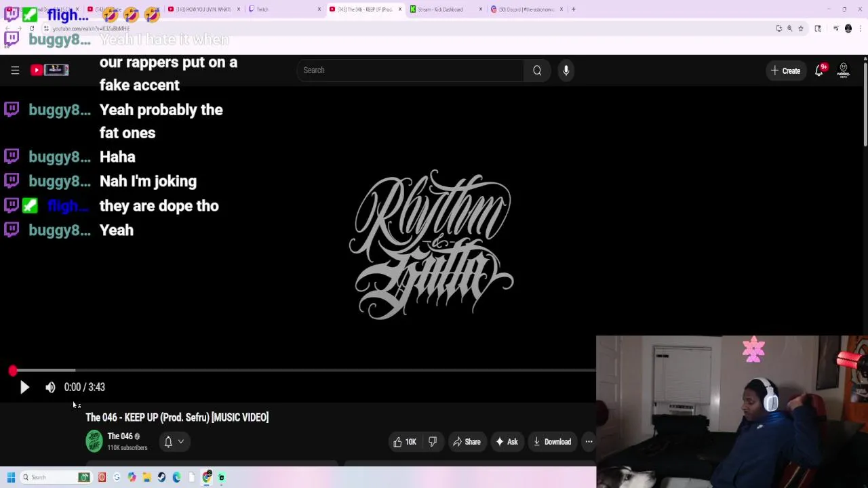Play the KEEP UP music video
Image resolution: width=868 pixels, height=488 pixels.
[24, 387]
